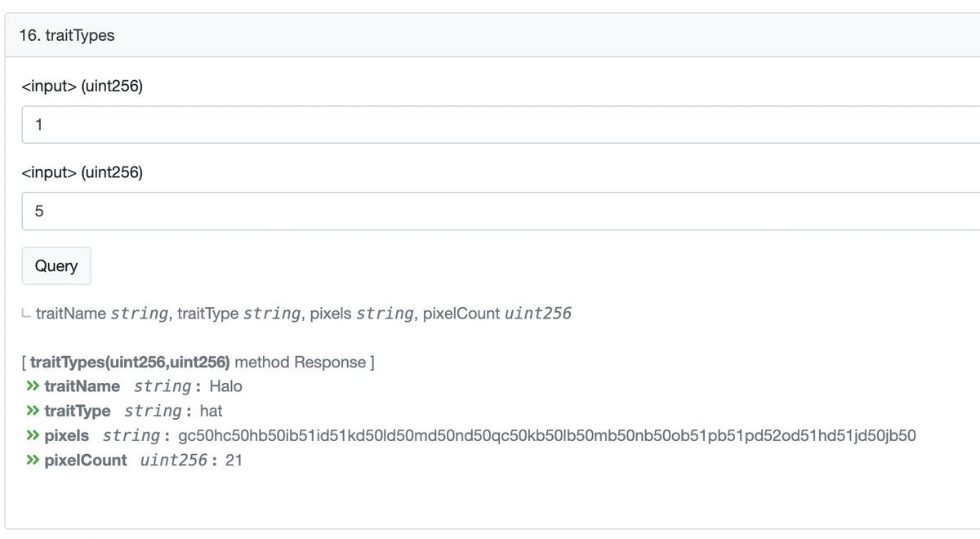The image size is (980, 539).
Task: Click the green chevron icon beside pixelCount
Action: 33,461
